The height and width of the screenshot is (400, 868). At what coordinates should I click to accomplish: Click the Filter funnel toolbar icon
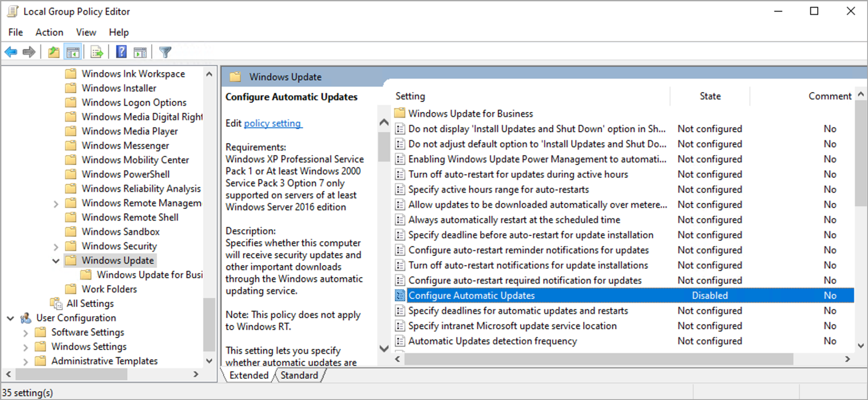pos(165,52)
